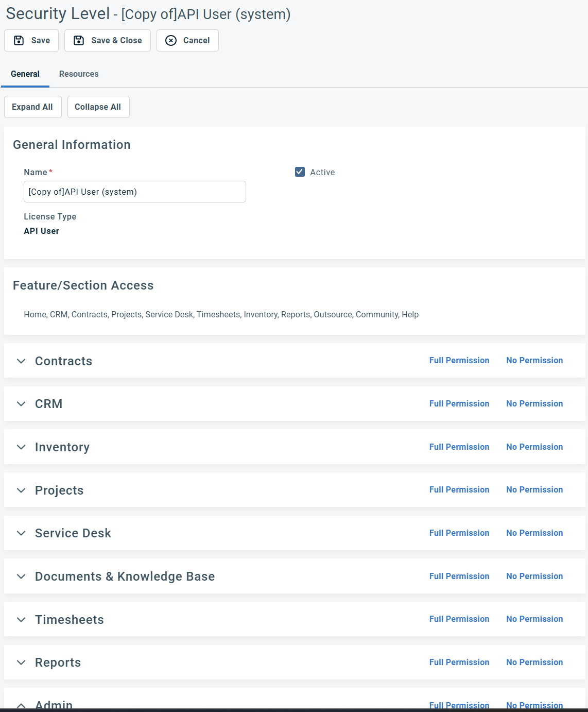Click the Name input field
588x712 pixels.
coord(134,192)
